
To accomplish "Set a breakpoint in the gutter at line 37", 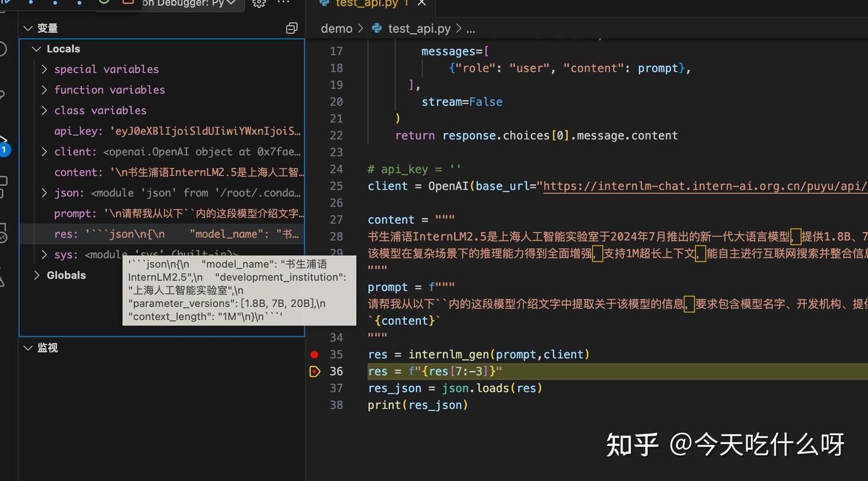I will click(314, 388).
